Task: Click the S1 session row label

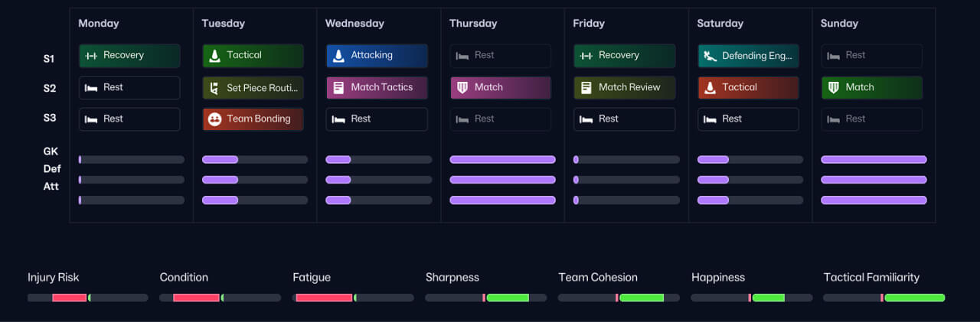Action: click(x=49, y=57)
